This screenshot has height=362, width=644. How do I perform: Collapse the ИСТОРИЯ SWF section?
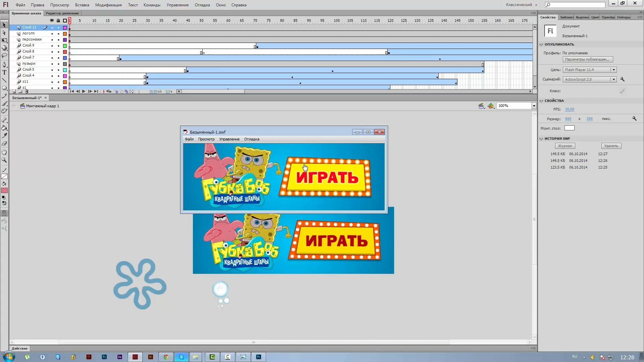541,139
